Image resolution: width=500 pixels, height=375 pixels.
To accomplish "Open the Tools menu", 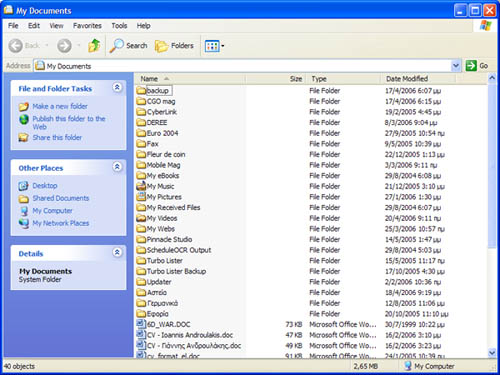I will (119, 26).
